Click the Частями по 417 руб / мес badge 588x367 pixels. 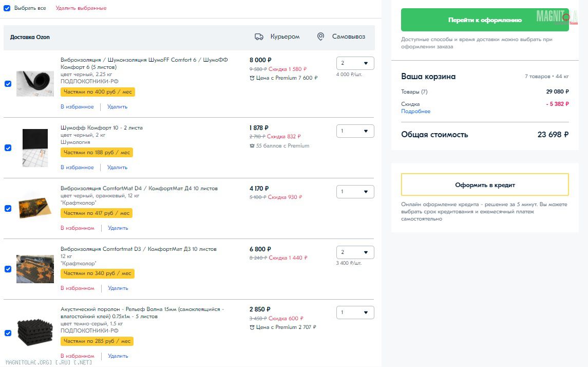[97, 213]
